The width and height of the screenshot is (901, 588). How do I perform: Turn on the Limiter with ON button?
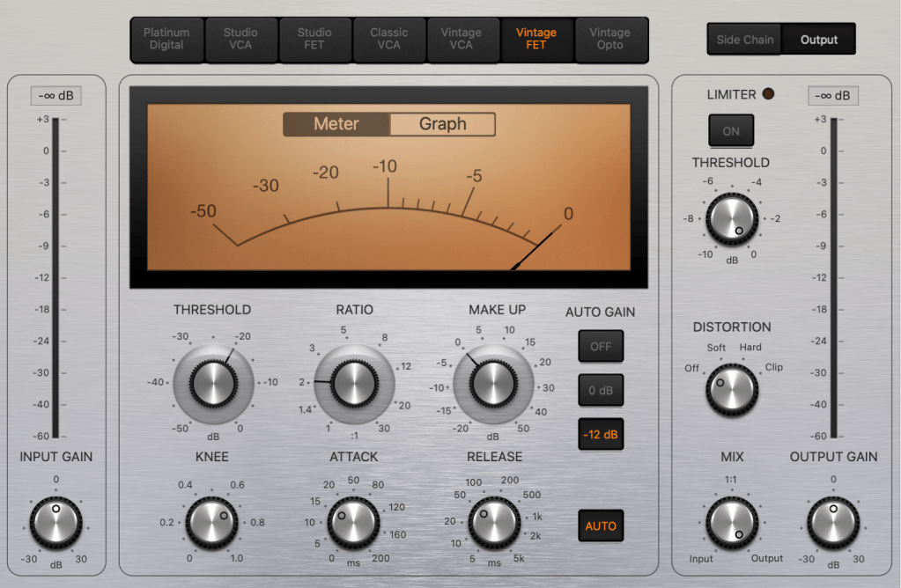[731, 130]
